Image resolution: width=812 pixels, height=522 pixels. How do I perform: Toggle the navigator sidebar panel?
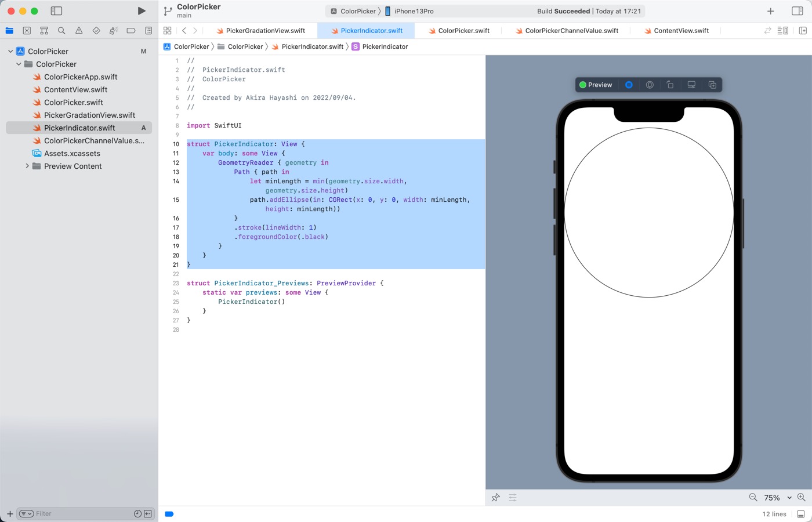coord(56,11)
